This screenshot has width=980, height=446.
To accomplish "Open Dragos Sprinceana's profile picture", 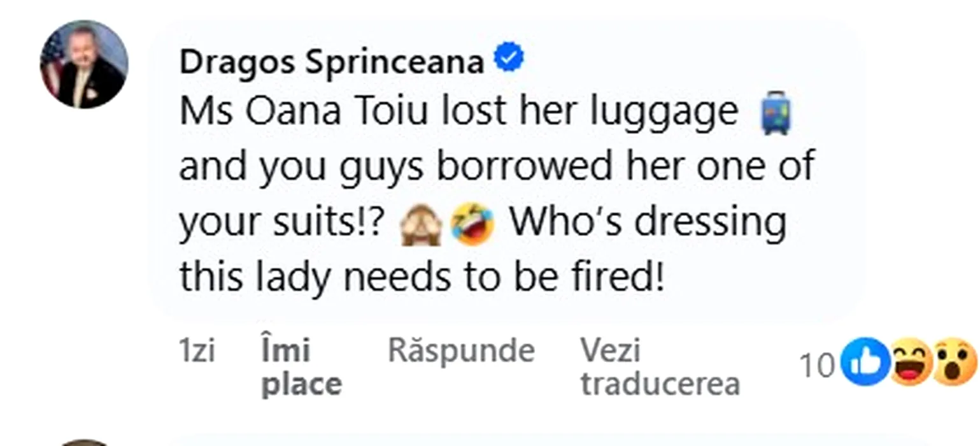I will (84, 64).
